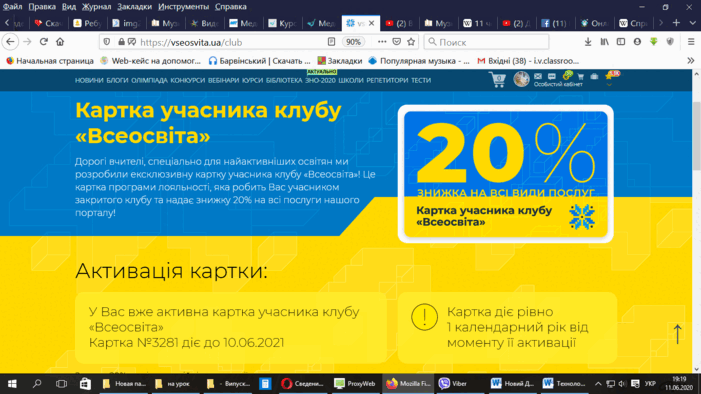
Task: Open the browser library
Action: tap(604, 42)
